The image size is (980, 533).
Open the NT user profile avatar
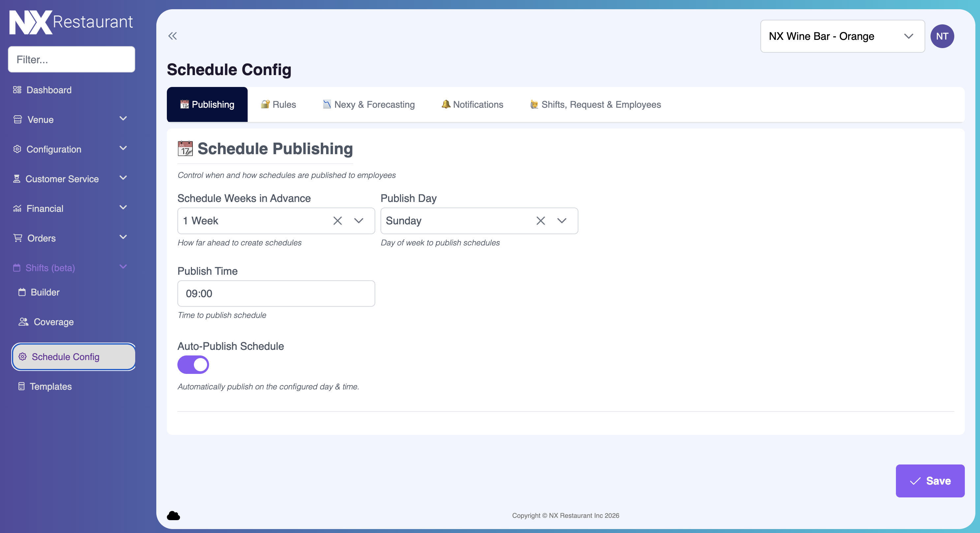(942, 36)
